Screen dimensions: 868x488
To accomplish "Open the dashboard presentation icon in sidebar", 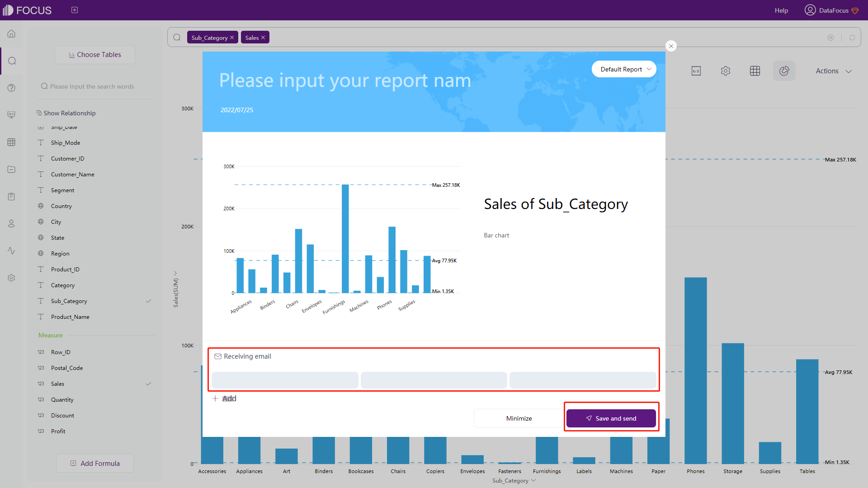I will (12, 115).
